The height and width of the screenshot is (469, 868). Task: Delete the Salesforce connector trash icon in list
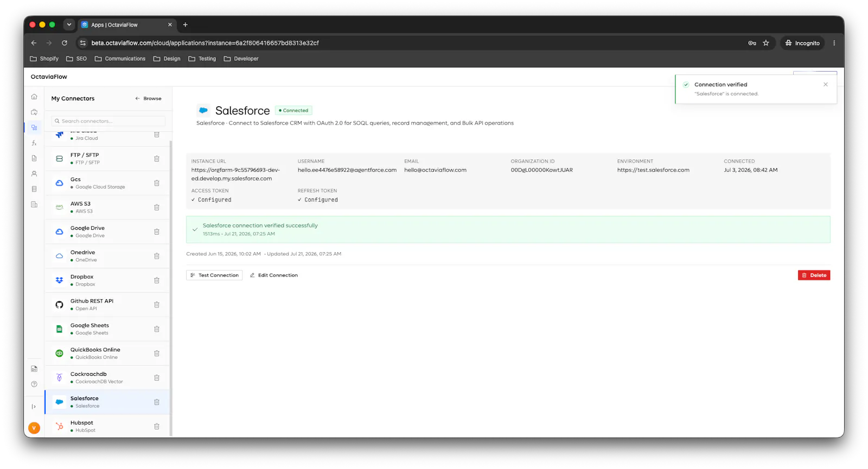pos(157,402)
